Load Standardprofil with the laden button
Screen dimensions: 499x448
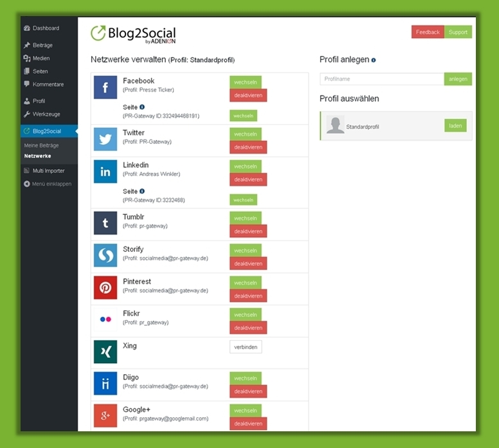point(455,126)
